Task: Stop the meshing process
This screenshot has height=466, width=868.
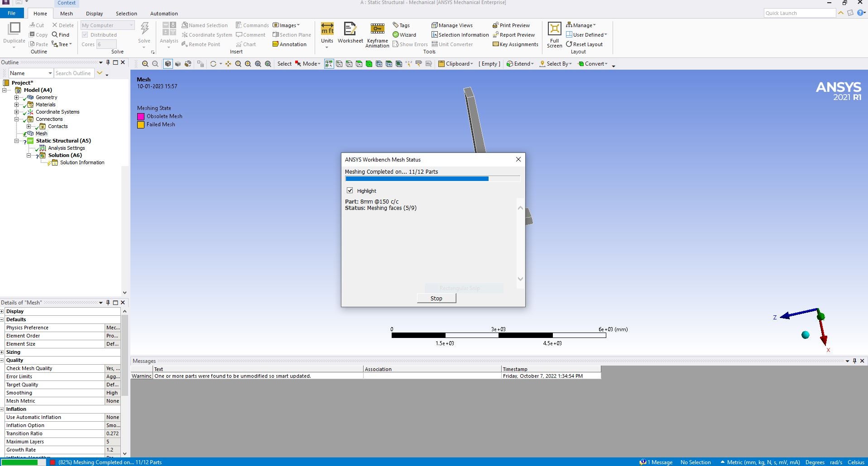Action: [436, 298]
